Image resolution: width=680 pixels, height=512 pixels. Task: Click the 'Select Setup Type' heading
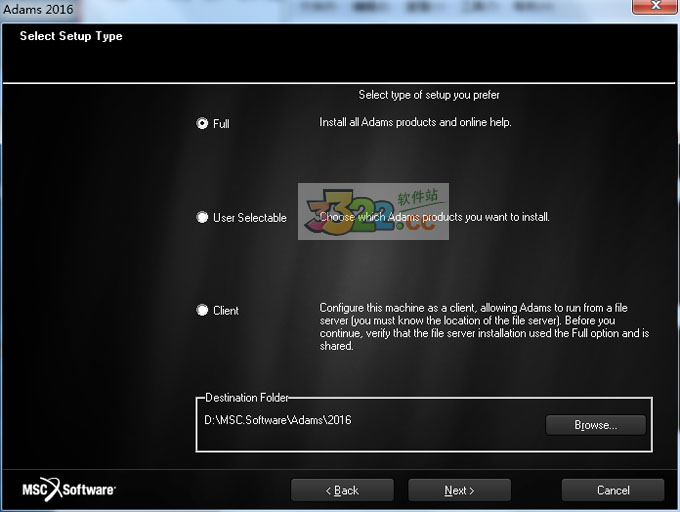click(71, 36)
